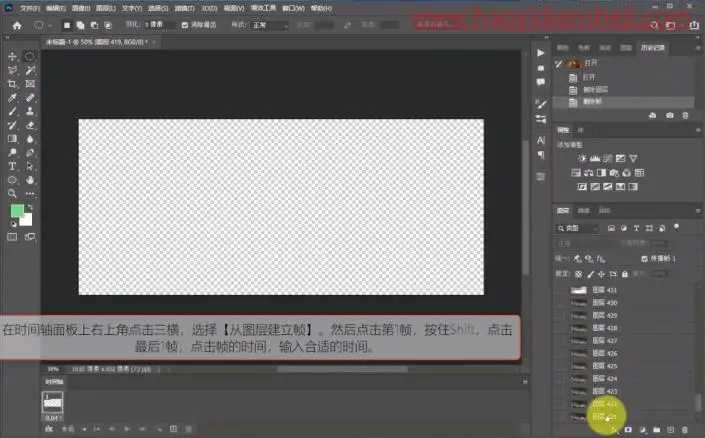Select the Eyedropper tool
Image resolution: width=705 pixels, height=438 pixels.
(x=13, y=98)
